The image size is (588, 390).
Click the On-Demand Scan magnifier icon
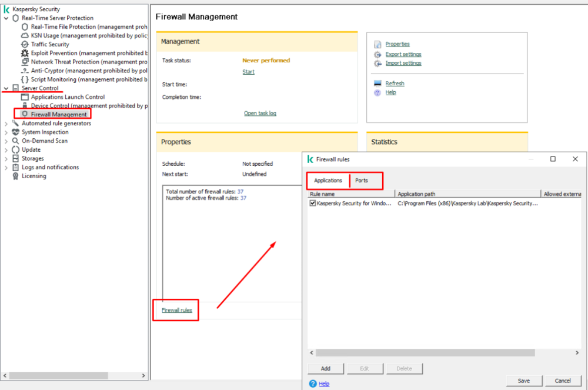pyautogui.click(x=15, y=141)
